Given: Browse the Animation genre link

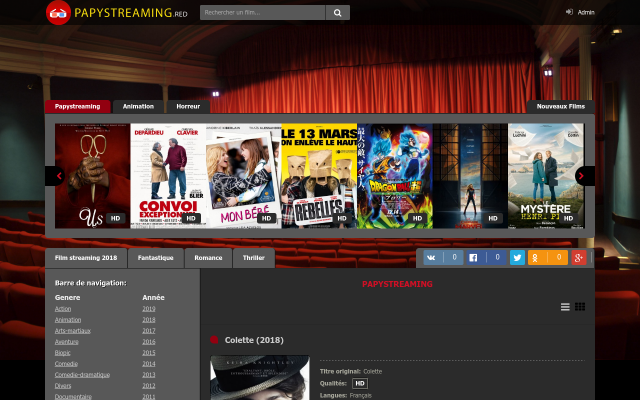Looking at the screenshot, I should pos(68,320).
